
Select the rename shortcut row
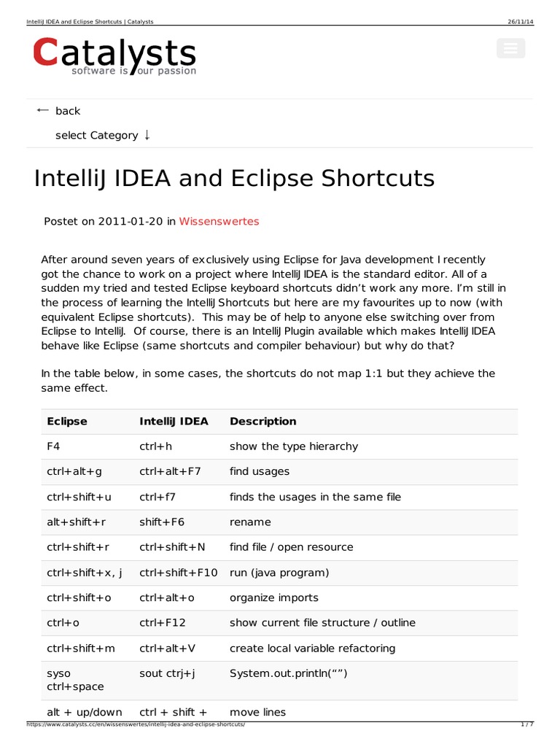pos(279,522)
